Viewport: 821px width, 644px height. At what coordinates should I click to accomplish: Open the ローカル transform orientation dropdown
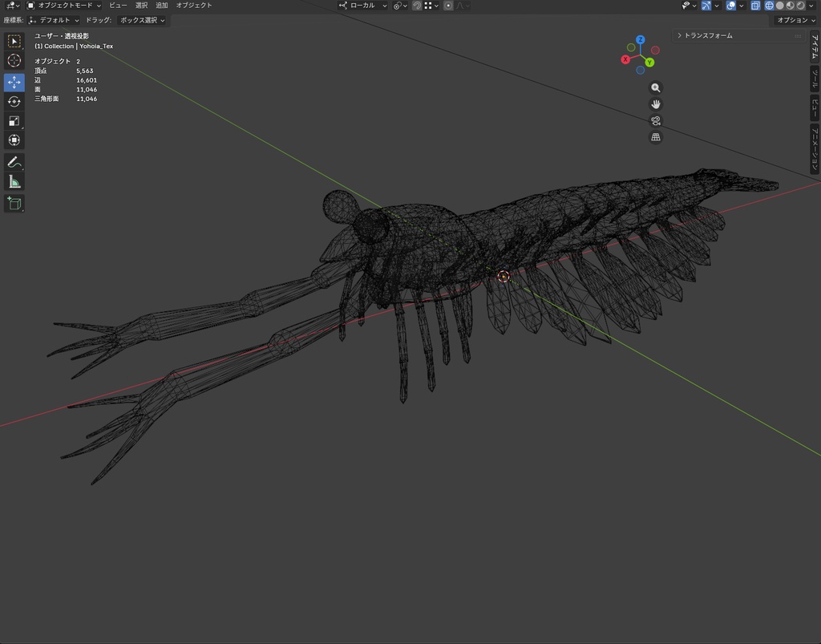click(x=363, y=6)
